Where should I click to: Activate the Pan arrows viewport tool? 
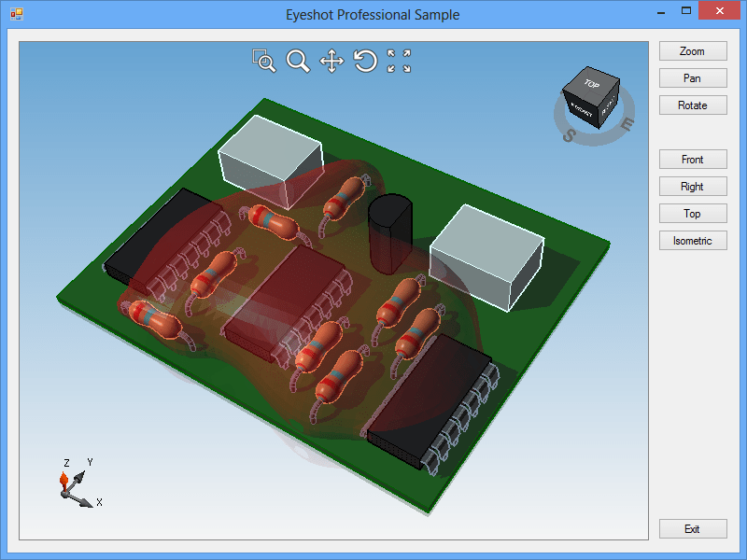click(331, 61)
